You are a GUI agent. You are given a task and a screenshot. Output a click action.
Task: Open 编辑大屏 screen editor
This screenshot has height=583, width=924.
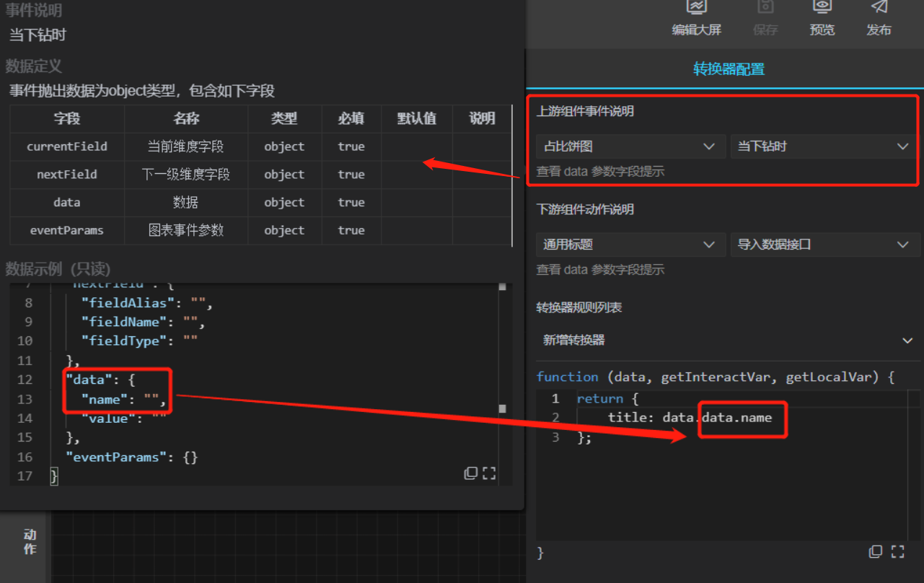point(696,18)
